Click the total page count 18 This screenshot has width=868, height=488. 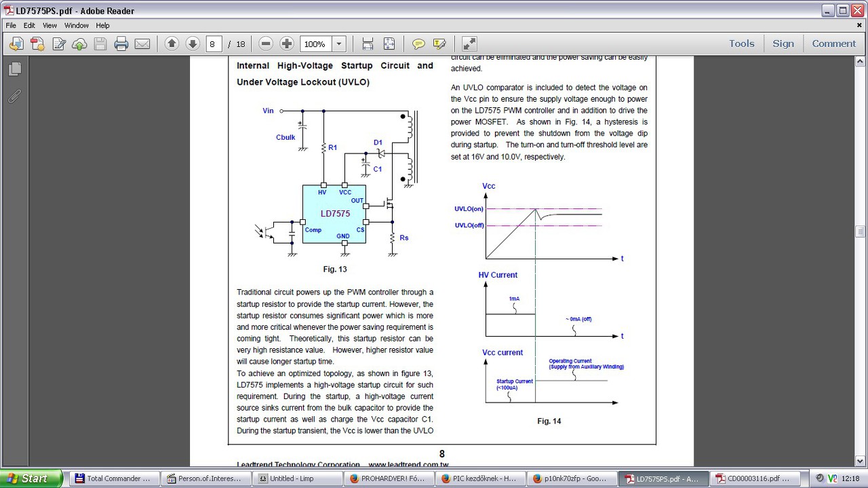pos(241,44)
